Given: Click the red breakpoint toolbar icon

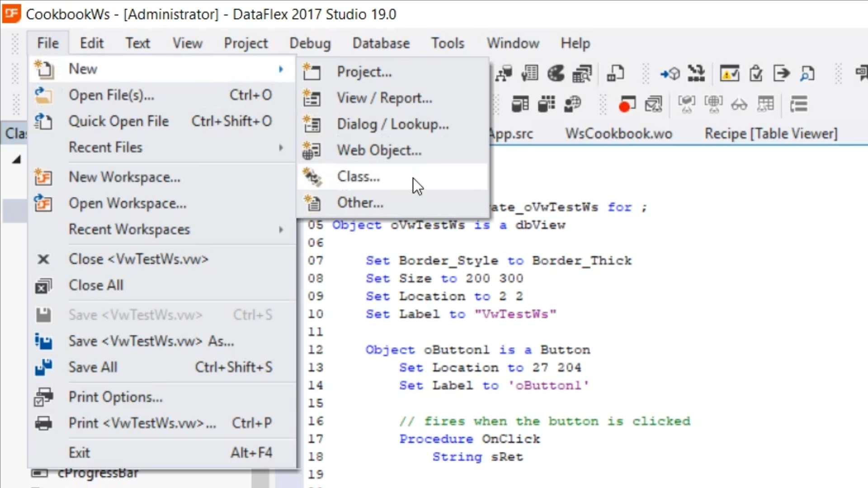Looking at the screenshot, I should (626, 105).
